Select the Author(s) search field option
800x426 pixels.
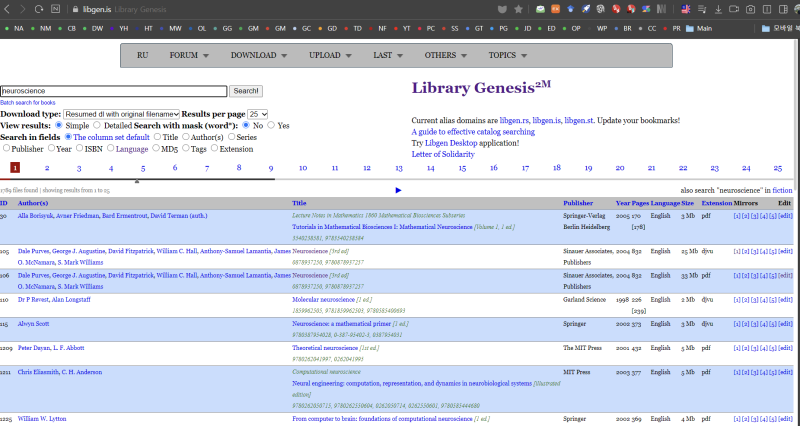(x=187, y=137)
